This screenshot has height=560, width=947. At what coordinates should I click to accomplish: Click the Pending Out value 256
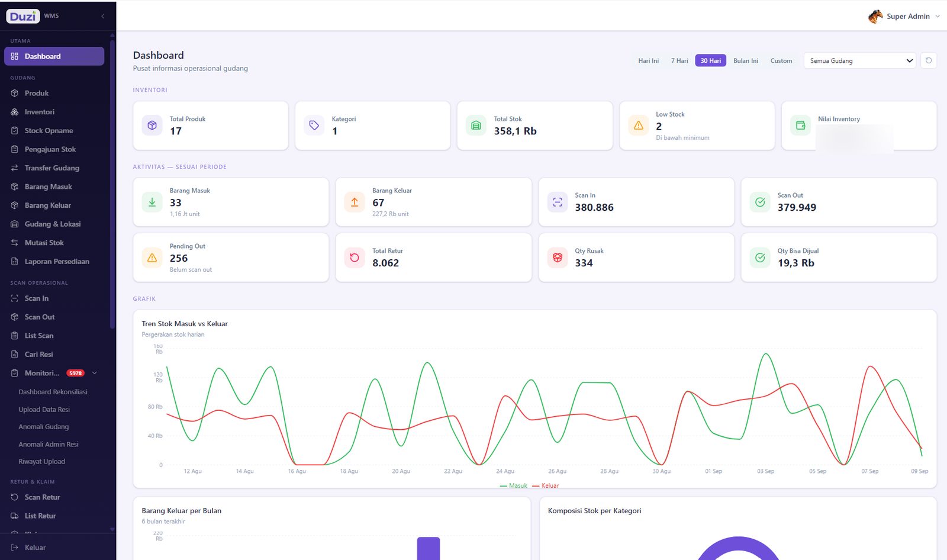point(179,258)
